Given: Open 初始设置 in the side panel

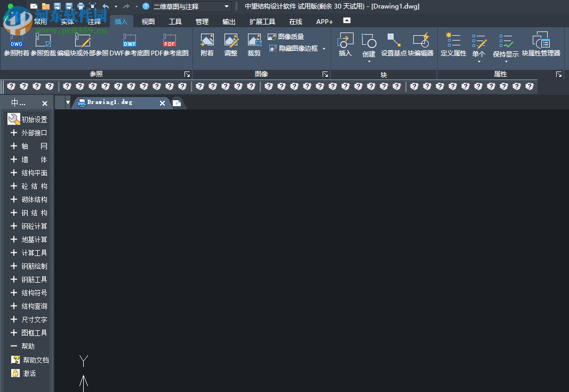Looking at the screenshot, I should 28,119.
